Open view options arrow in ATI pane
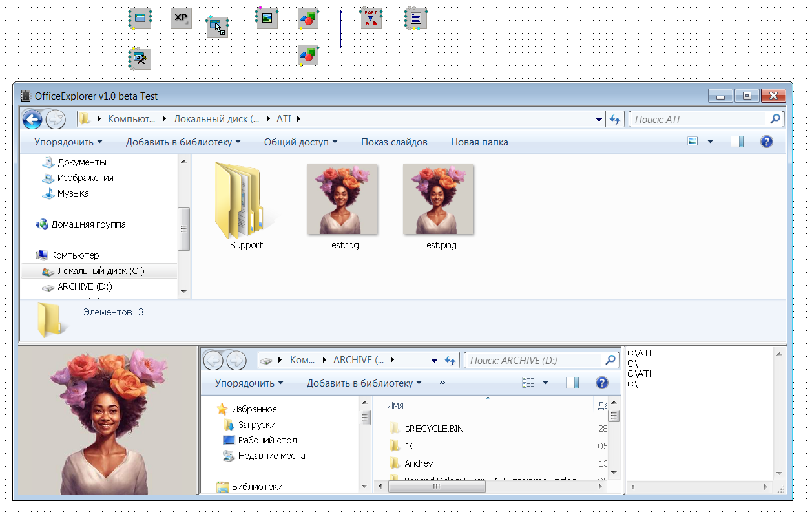This screenshot has height=521, width=812. tap(710, 142)
